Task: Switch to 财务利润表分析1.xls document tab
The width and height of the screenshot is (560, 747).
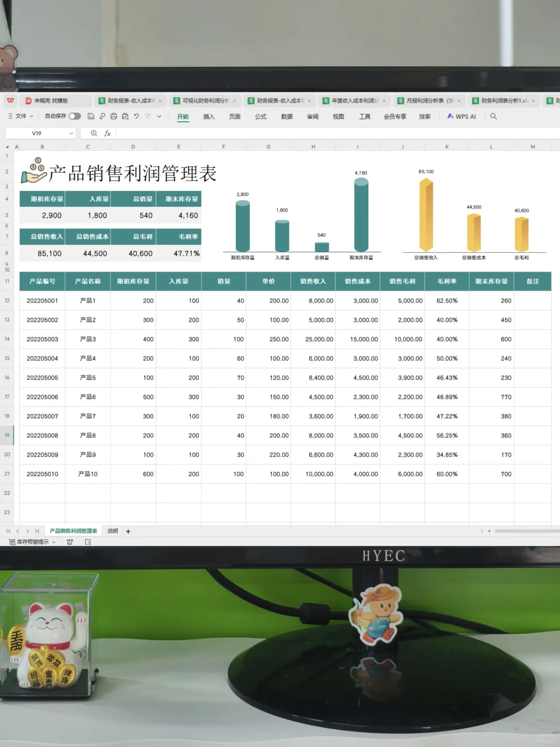Action: coord(504,101)
